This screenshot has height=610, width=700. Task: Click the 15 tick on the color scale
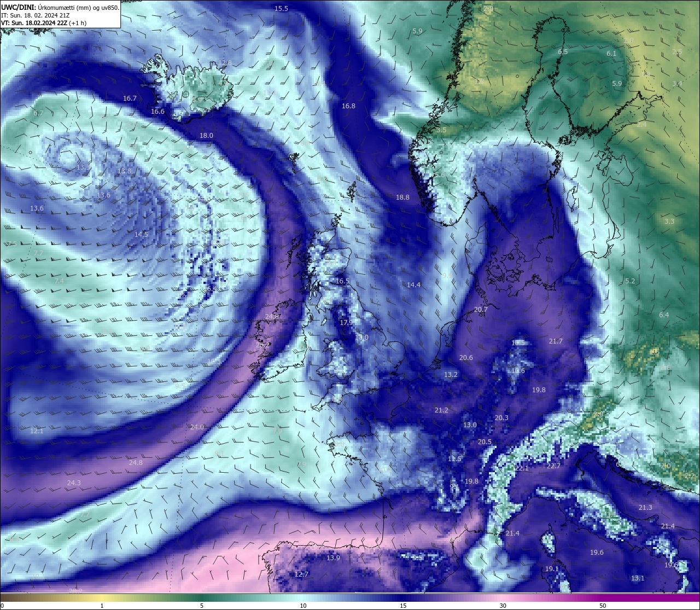(403, 606)
